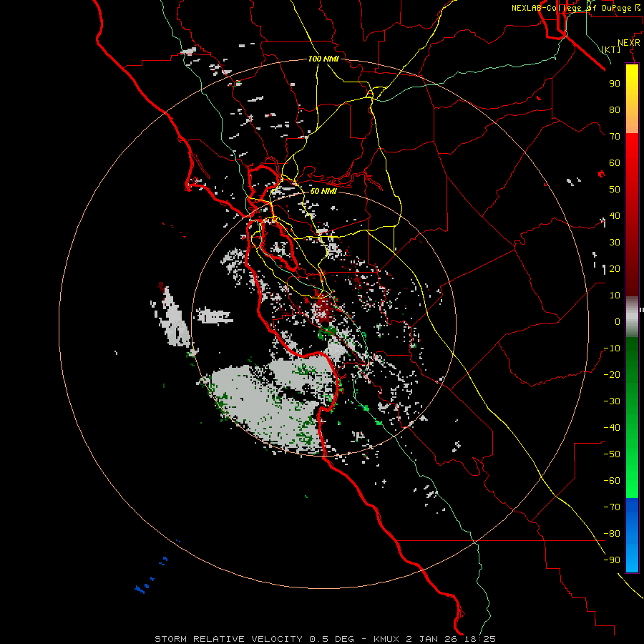Click the -30 value on velocity scale
The width and height of the screenshot is (644, 644).
612,401
